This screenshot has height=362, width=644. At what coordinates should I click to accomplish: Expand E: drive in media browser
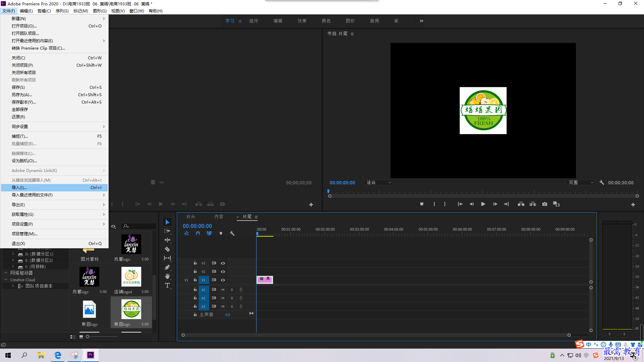point(13,260)
